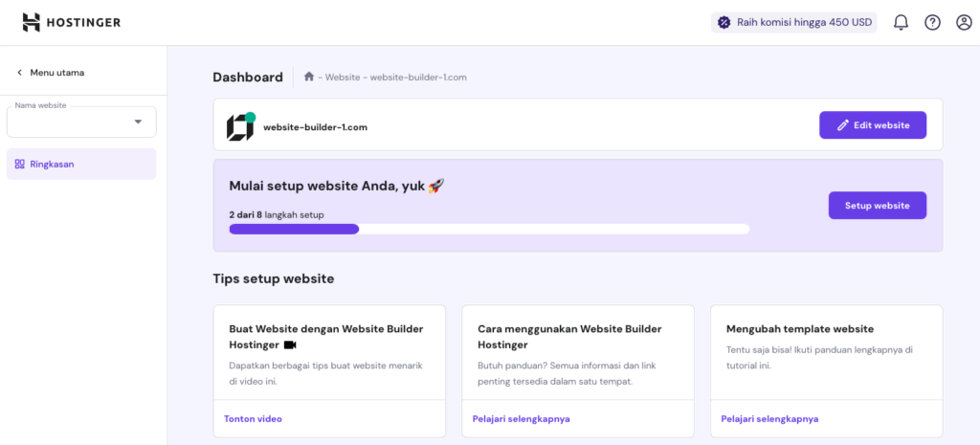Click the Tonton video link
The width and height of the screenshot is (980, 445).
[x=253, y=418]
